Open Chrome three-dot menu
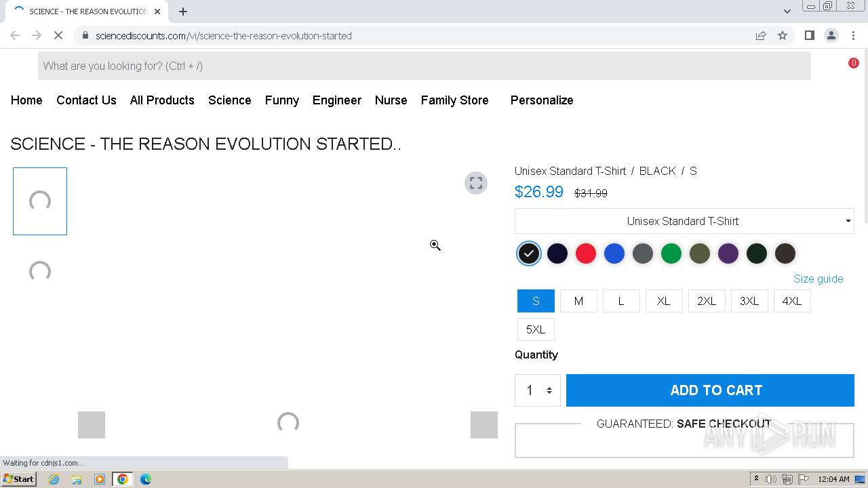This screenshot has width=868, height=488. [x=852, y=35]
